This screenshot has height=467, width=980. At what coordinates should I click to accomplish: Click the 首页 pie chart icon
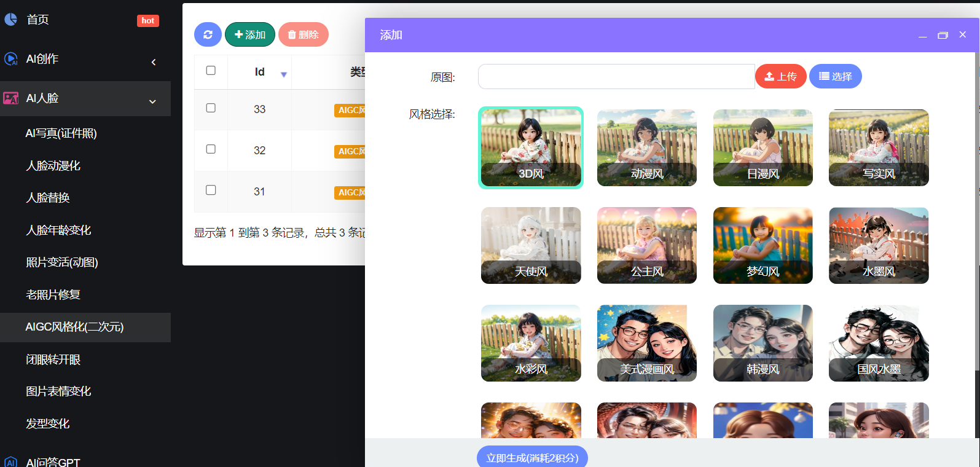click(10, 20)
